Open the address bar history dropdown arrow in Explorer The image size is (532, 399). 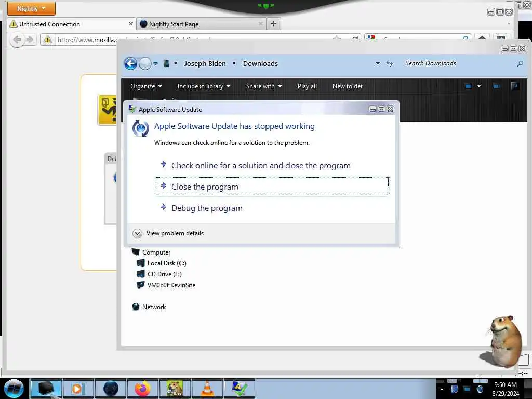pos(378,63)
